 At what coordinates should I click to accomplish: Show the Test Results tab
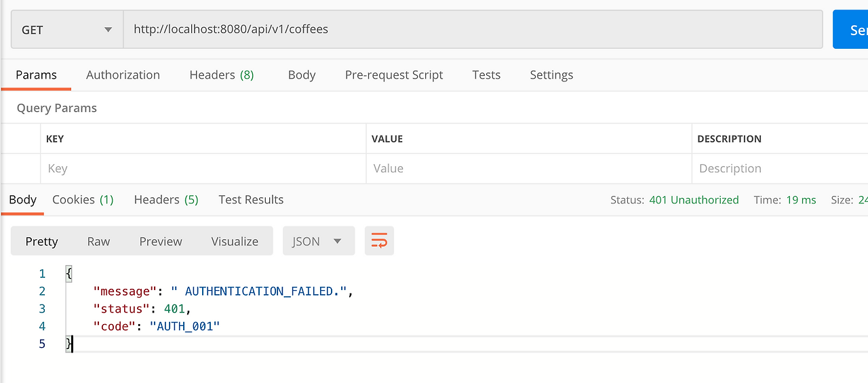coord(251,199)
